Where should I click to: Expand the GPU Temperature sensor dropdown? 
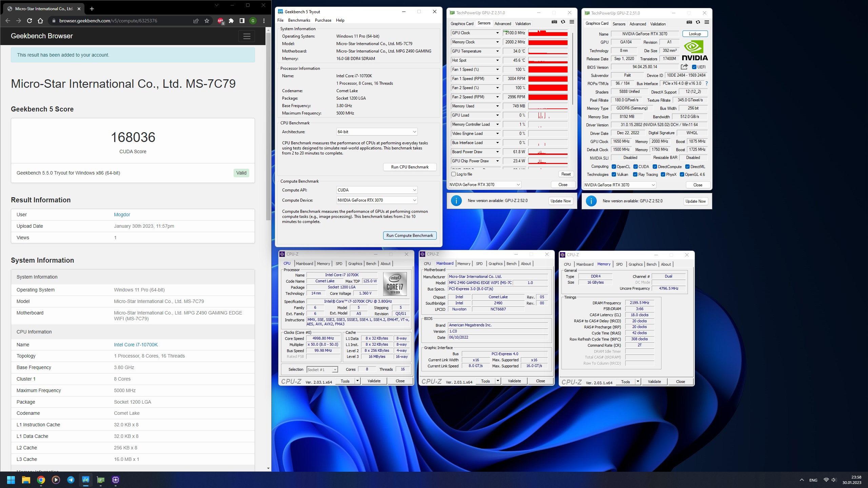click(497, 51)
